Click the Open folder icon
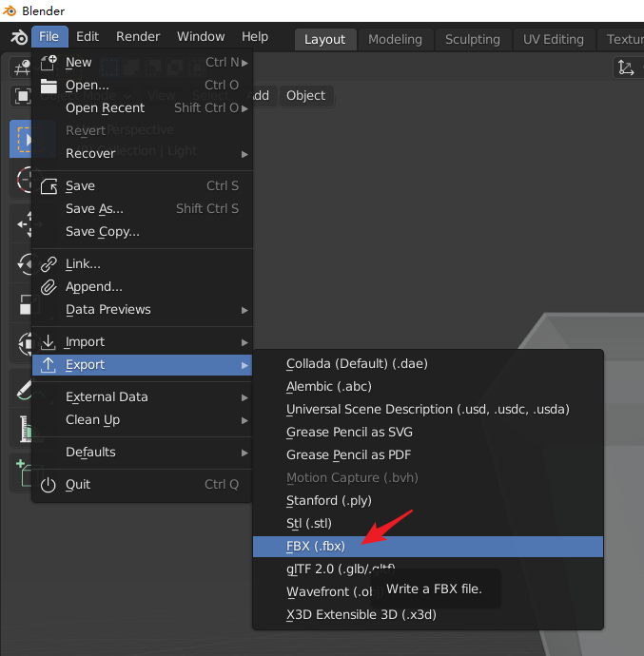Viewport: 644px width, 656px height. (x=49, y=86)
